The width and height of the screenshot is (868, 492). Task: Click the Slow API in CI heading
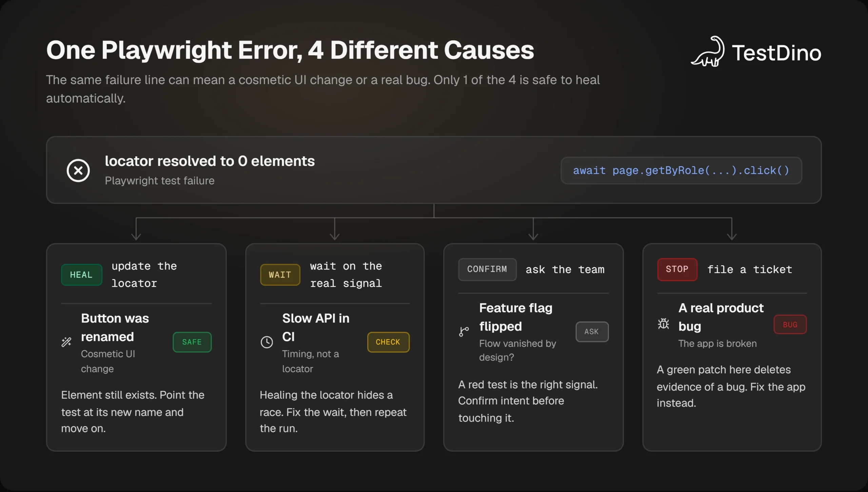[x=316, y=327]
